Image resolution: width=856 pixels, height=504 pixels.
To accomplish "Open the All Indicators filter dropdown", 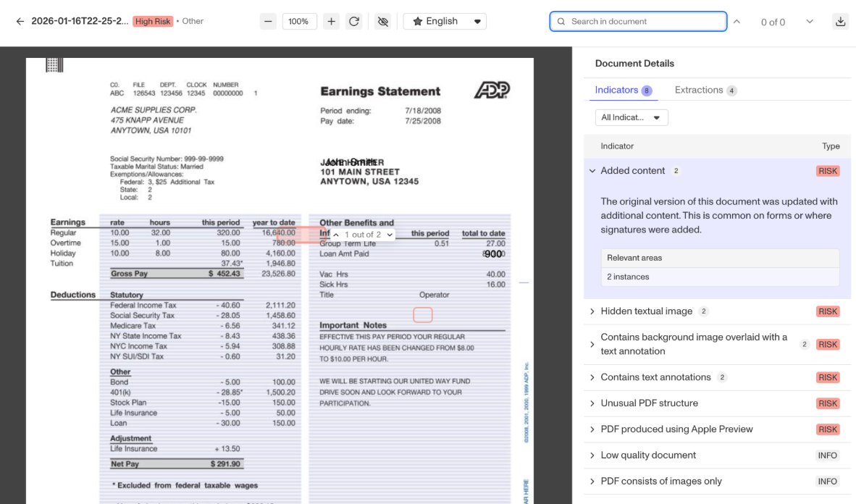I will 631,117.
